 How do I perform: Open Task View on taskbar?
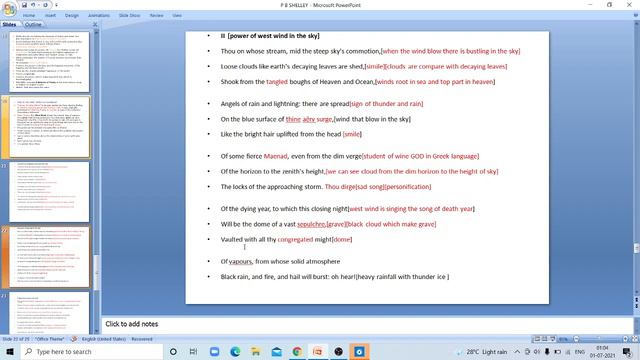pyautogui.click(x=193, y=351)
